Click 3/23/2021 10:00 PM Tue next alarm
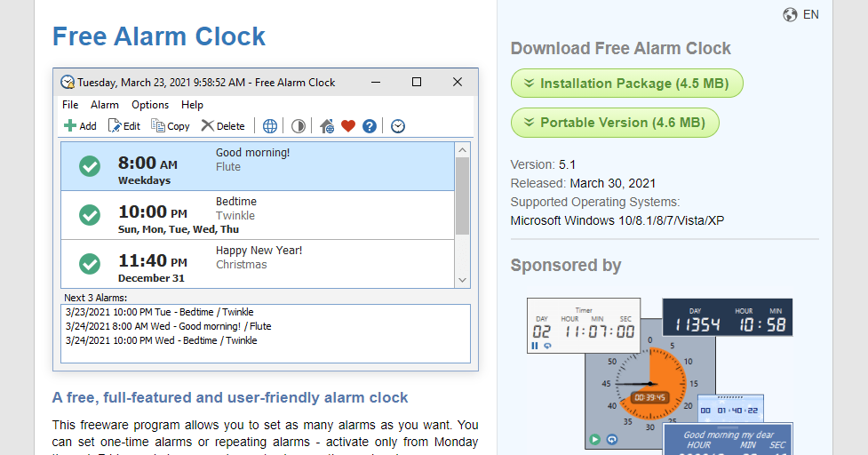This screenshot has height=455, width=868. [x=159, y=312]
